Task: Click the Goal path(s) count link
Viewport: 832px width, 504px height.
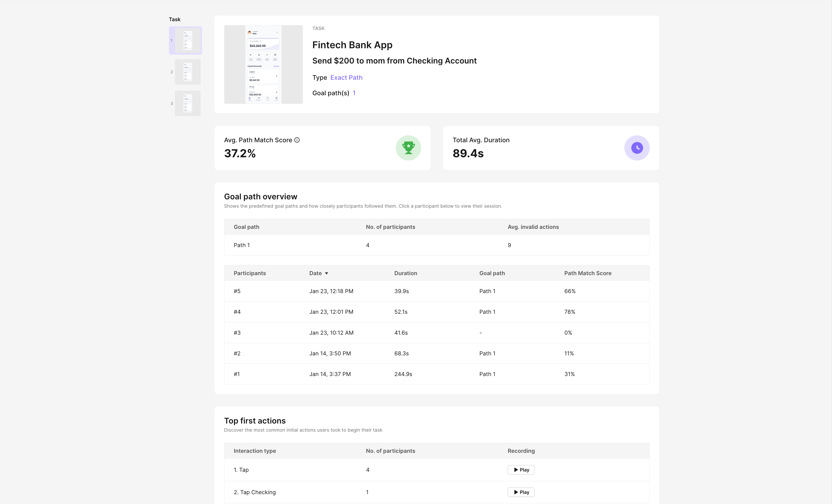Action: [x=354, y=93]
